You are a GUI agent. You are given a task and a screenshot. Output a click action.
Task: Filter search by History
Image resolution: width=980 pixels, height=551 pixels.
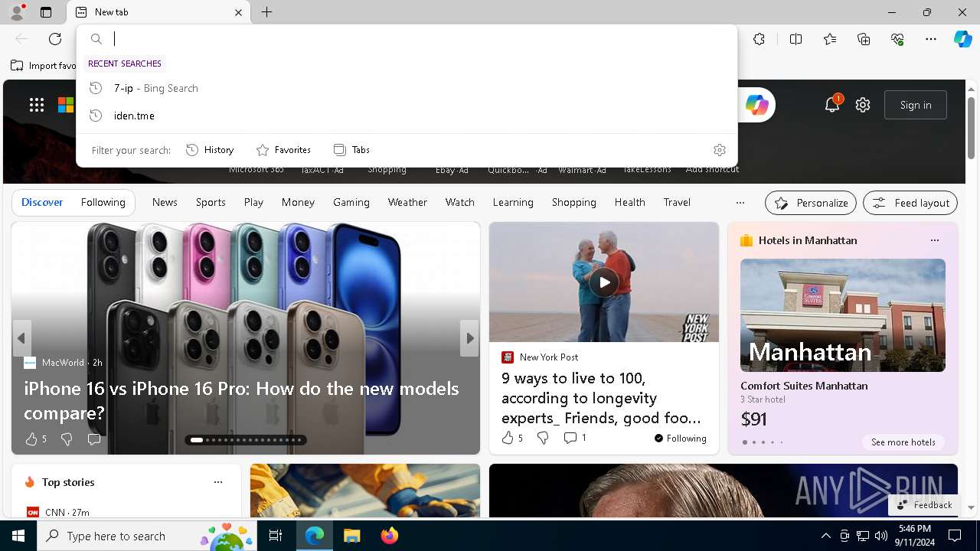210,150
